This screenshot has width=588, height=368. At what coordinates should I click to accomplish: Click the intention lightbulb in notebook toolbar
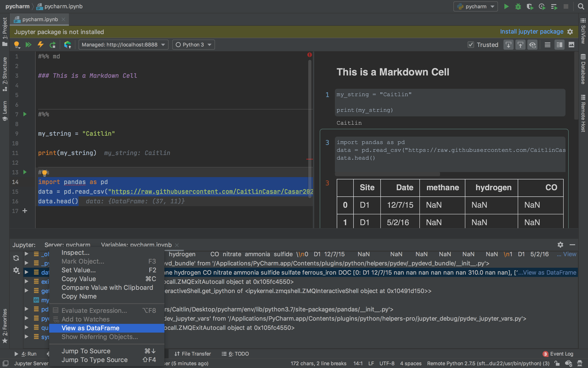click(x=17, y=45)
